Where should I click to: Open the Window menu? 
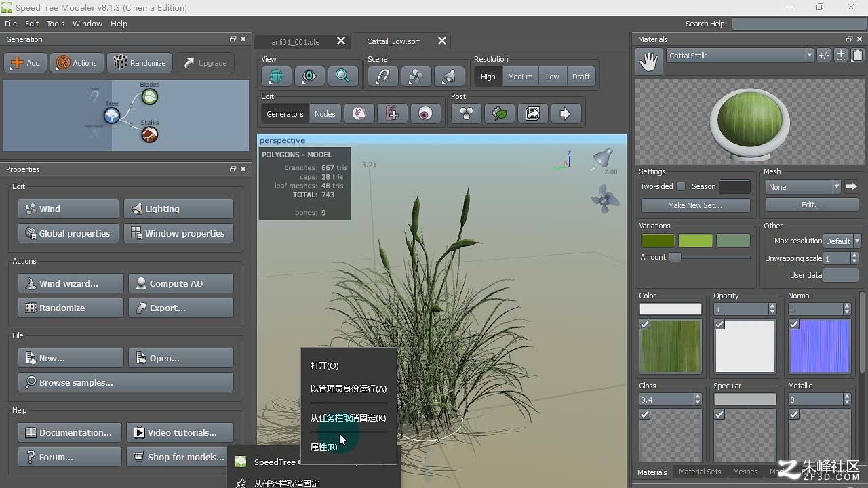pyautogui.click(x=87, y=24)
